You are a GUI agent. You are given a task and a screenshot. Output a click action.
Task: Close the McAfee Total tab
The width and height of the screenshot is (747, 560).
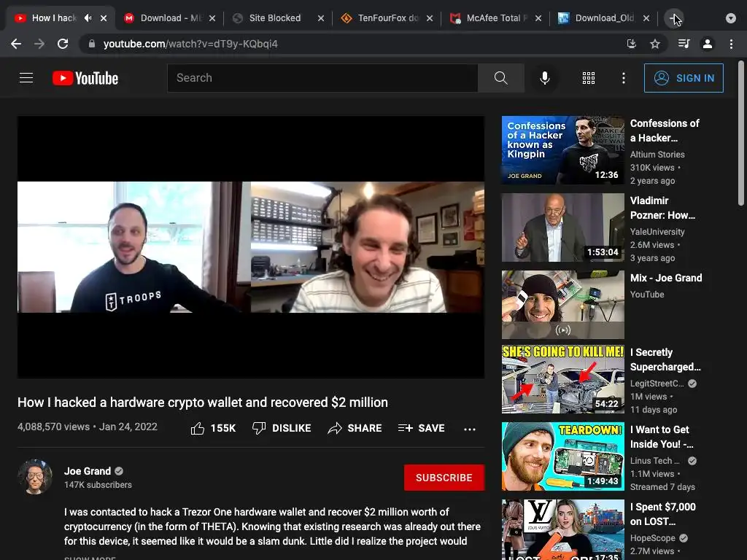tap(538, 18)
